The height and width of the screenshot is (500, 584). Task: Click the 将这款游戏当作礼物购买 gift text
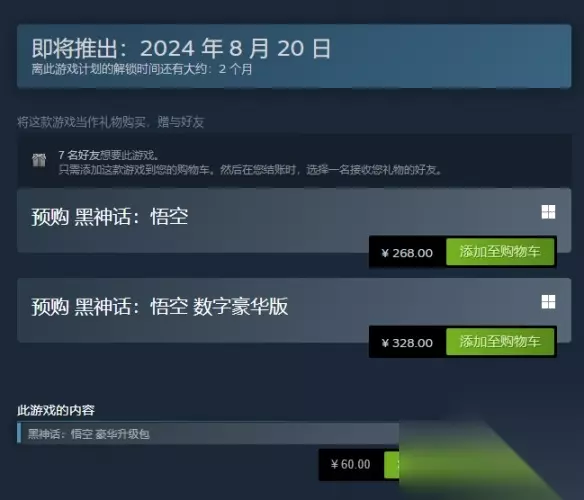pyautogui.click(x=111, y=122)
